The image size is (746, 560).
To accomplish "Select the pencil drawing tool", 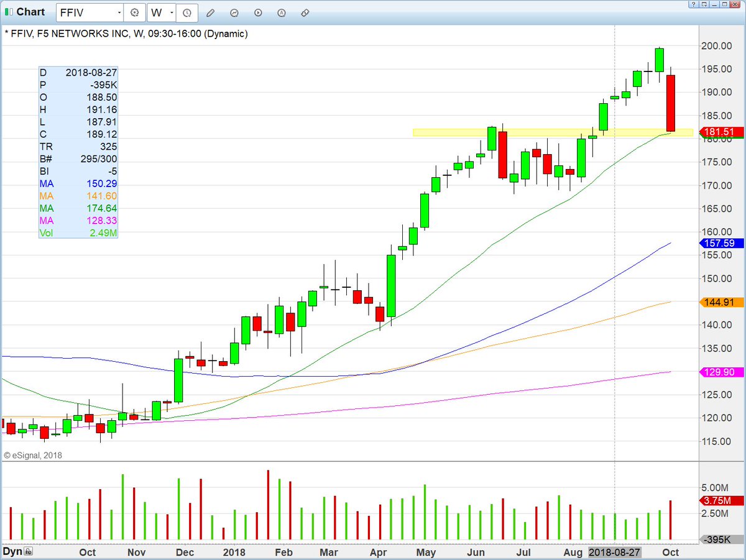I will pyautogui.click(x=210, y=12).
